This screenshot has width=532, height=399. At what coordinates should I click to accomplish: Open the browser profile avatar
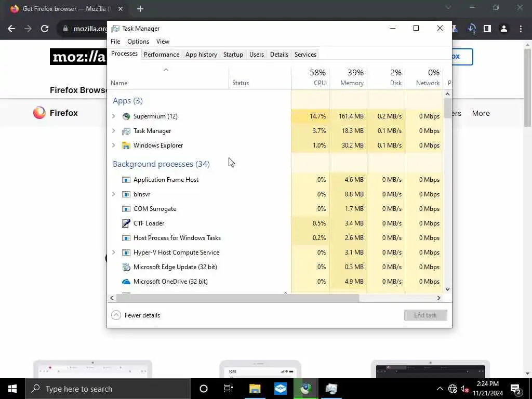pos(504,29)
